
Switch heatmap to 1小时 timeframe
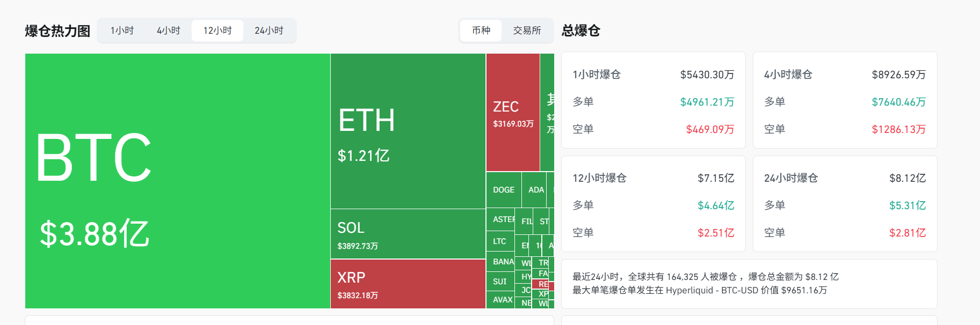[122, 31]
